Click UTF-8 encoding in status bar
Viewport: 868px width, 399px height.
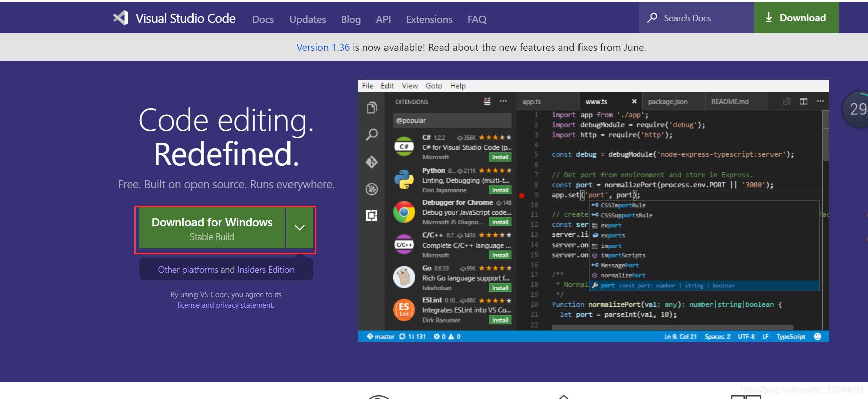tap(746, 336)
